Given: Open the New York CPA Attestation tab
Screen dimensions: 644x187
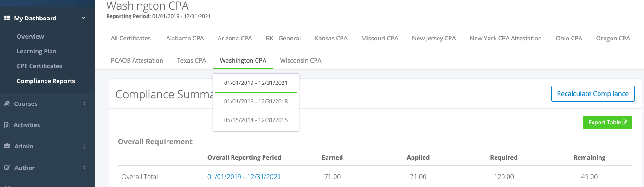Looking at the screenshot, I should (506, 39).
